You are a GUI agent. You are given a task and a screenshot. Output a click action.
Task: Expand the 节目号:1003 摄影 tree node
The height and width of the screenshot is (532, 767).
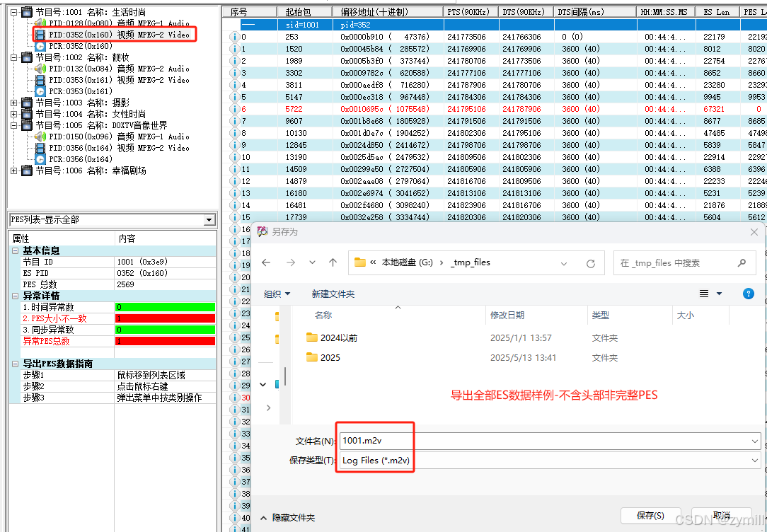[x=14, y=103]
